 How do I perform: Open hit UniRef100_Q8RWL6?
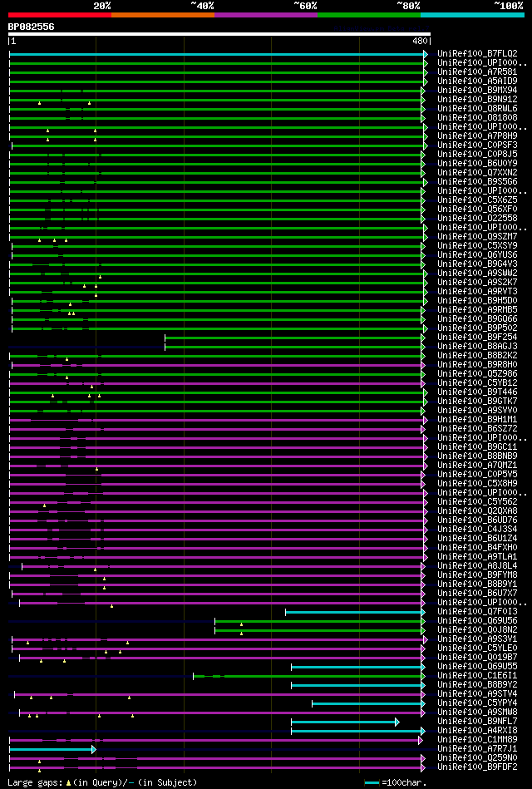(x=477, y=109)
